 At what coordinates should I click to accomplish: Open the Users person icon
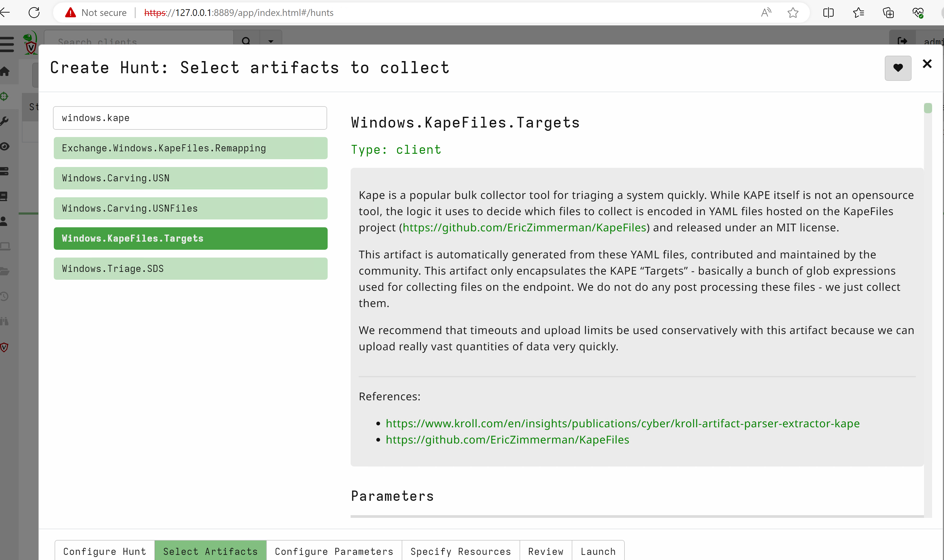[x=4, y=221]
